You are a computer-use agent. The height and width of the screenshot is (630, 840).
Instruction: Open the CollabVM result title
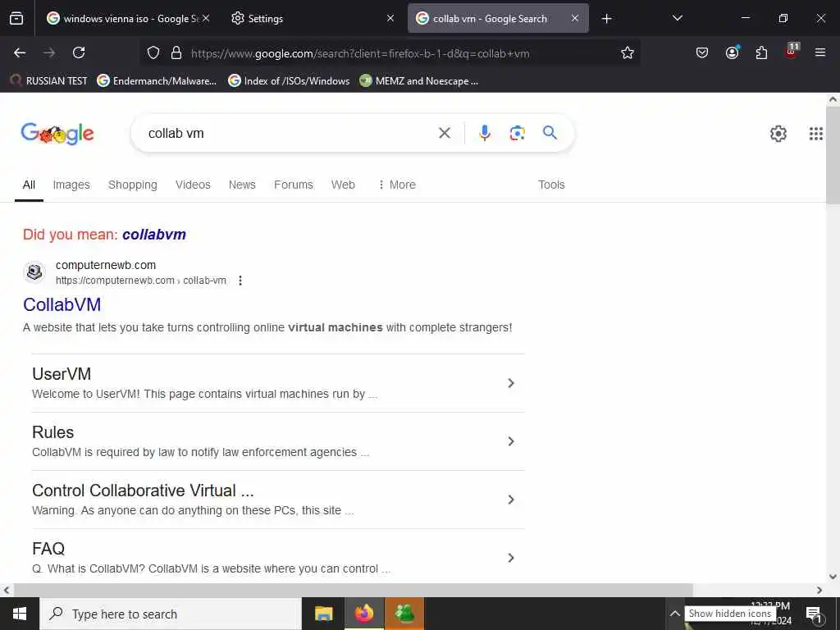click(x=62, y=304)
